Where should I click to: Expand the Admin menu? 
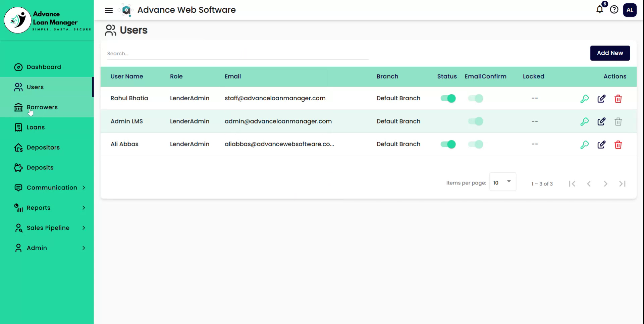pyautogui.click(x=37, y=248)
